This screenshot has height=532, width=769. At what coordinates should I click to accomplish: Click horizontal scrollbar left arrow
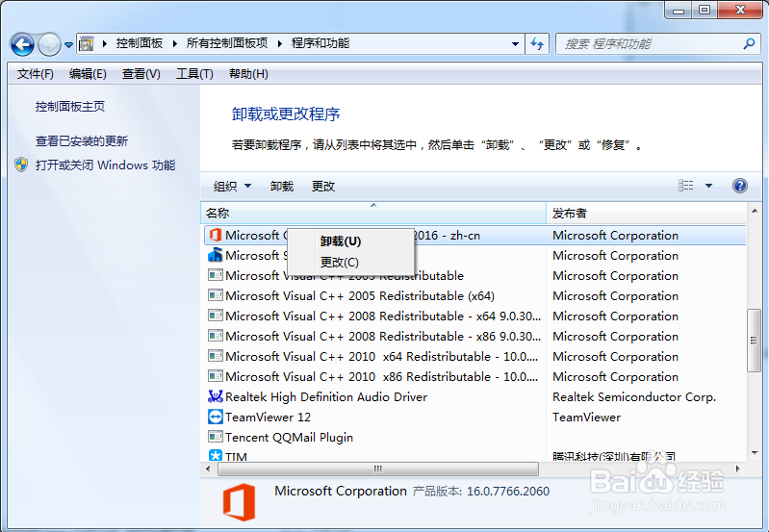coord(208,469)
